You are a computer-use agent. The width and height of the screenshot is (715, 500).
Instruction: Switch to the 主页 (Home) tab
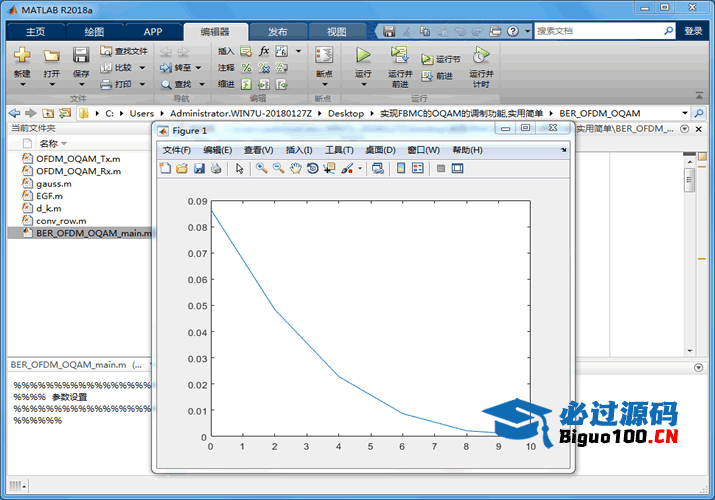[x=35, y=31]
